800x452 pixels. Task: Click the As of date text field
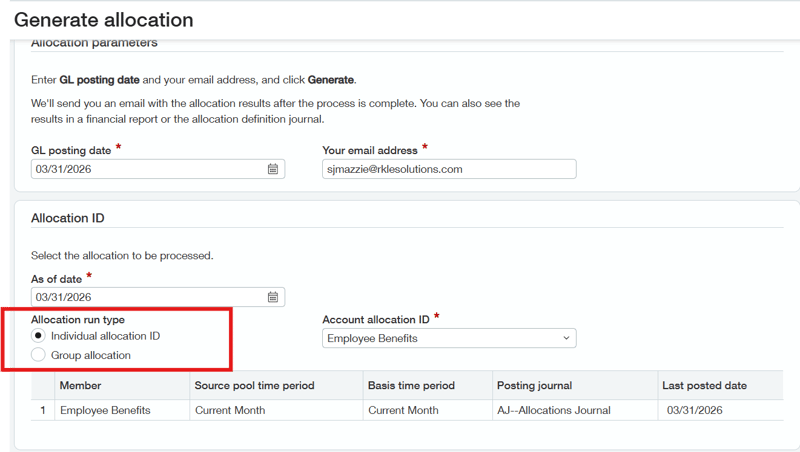pyautogui.click(x=145, y=297)
